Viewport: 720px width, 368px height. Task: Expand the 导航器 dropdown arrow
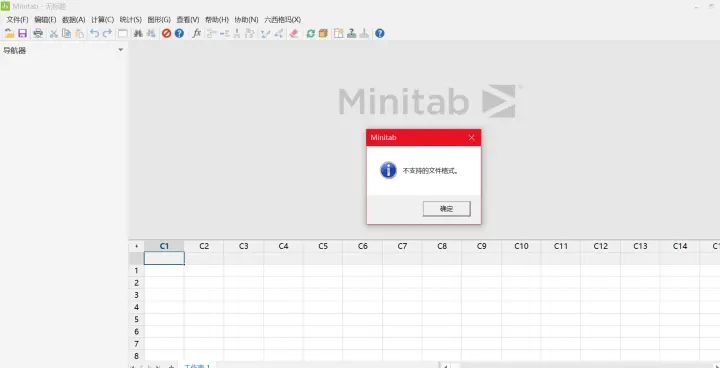point(121,50)
